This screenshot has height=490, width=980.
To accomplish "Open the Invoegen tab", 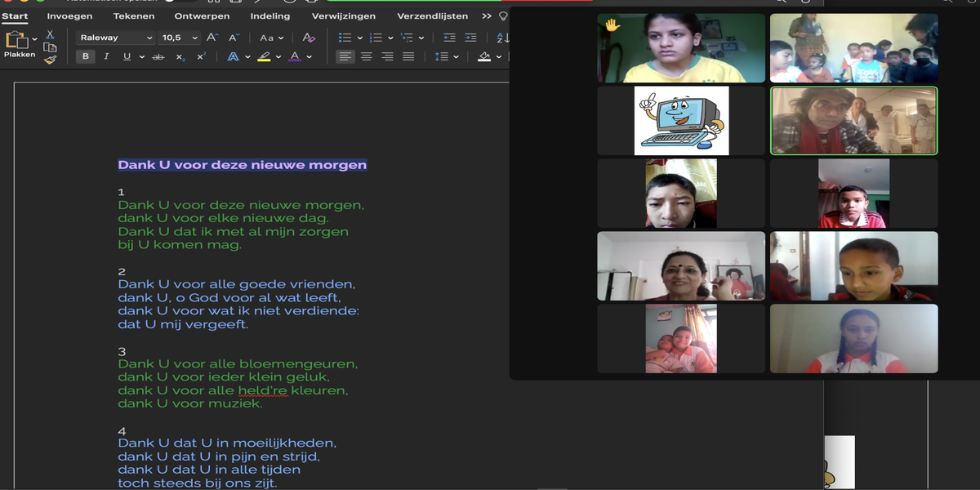I will 69,16.
